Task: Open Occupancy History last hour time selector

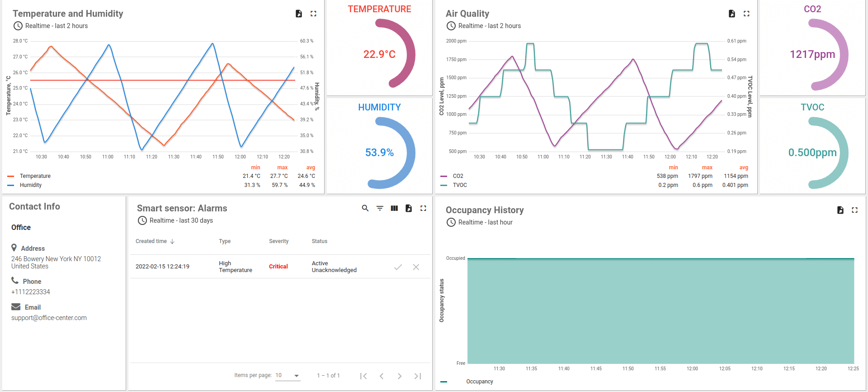Action: [x=485, y=222]
